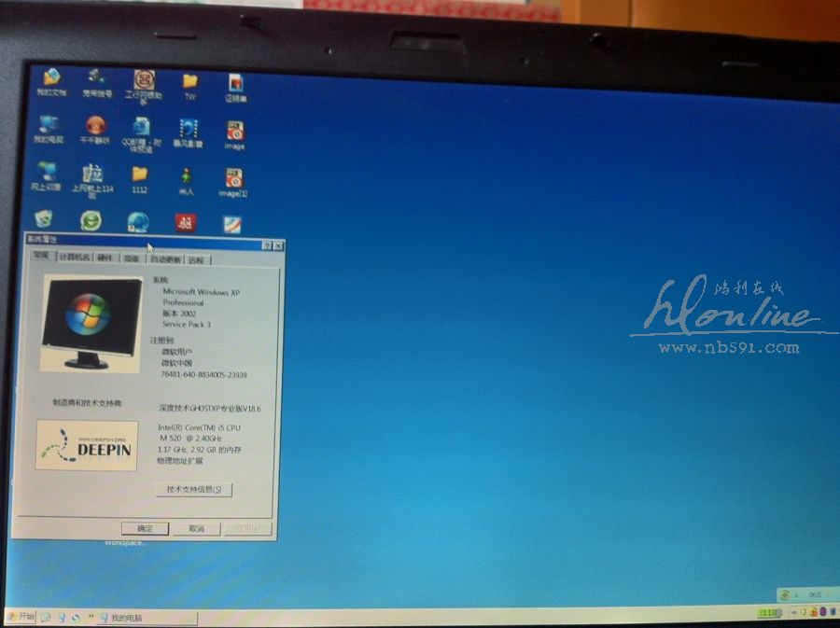Click the 深度技术GHOSTXP专业版V18.6 text
The width and height of the screenshot is (840, 628).
209,409
